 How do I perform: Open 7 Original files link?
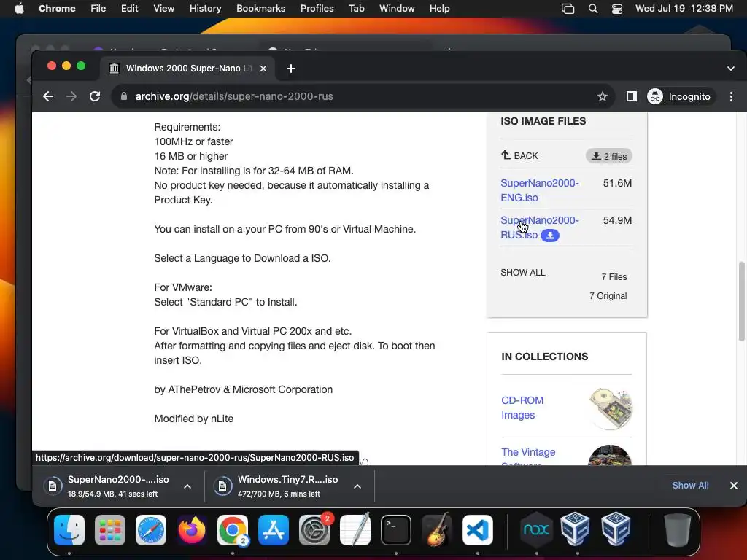(608, 296)
